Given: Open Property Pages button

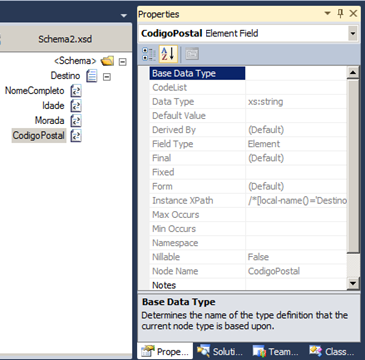Looking at the screenshot, I should click(192, 54).
